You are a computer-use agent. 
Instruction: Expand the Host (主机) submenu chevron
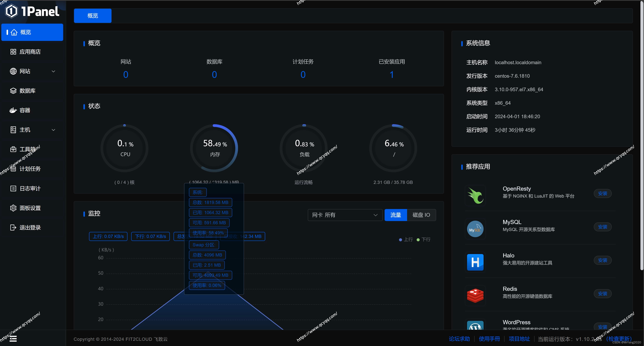click(x=53, y=130)
